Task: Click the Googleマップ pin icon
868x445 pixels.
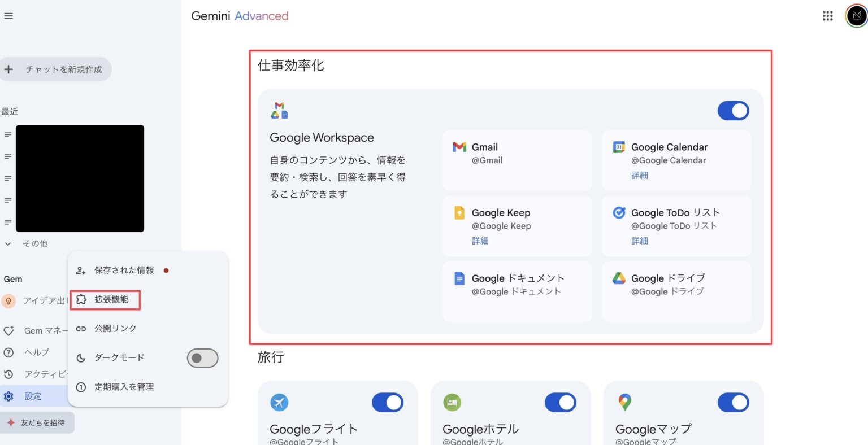Action: [x=624, y=402]
